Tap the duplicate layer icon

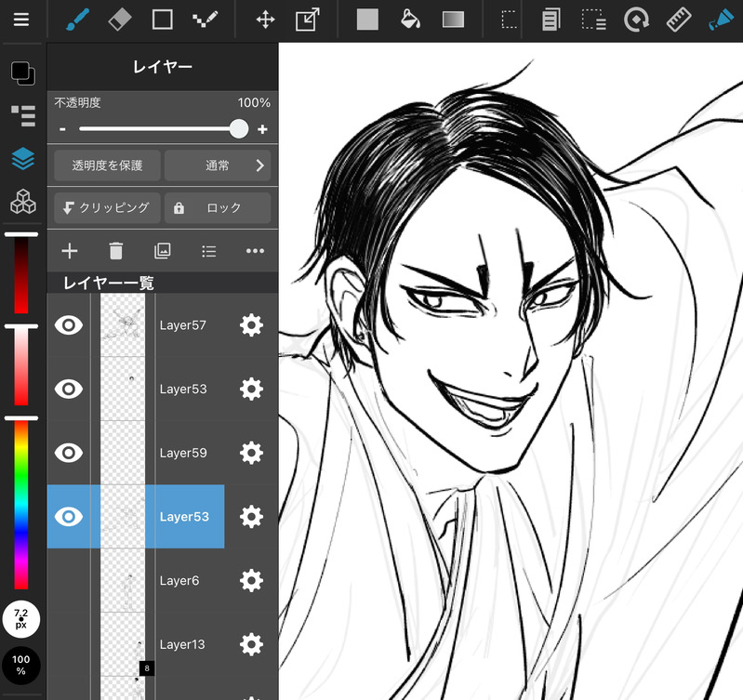coord(163,251)
